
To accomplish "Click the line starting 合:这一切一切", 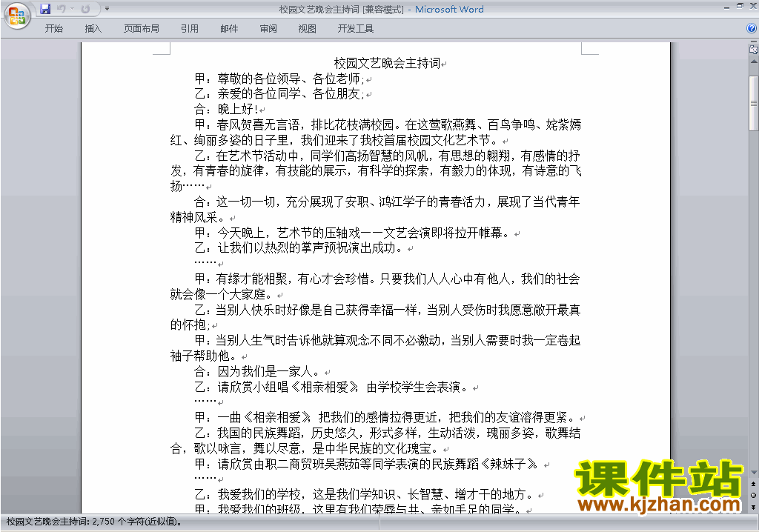I will pos(387,202).
